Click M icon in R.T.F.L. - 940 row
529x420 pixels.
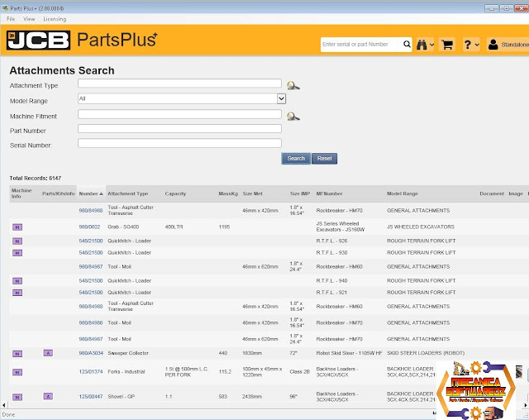(x=17, y=281)
